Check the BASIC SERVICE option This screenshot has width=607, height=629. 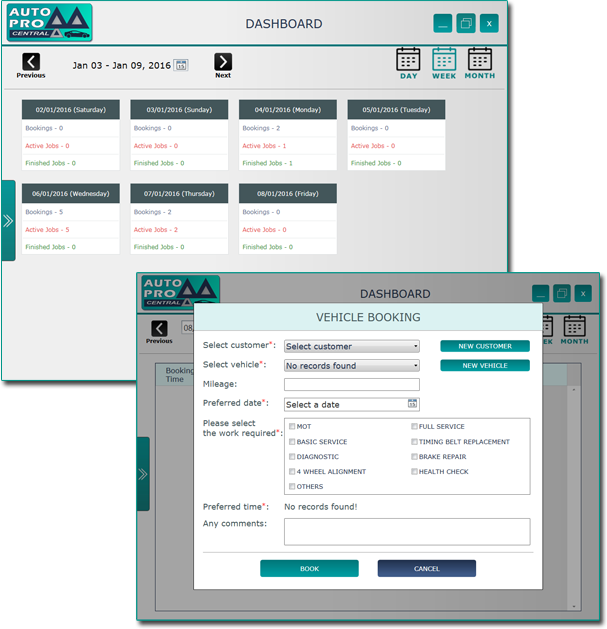point(292,442)
